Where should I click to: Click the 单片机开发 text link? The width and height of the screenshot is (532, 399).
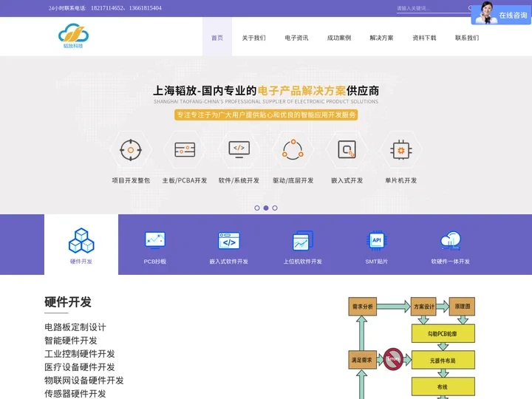coord(401,180)
